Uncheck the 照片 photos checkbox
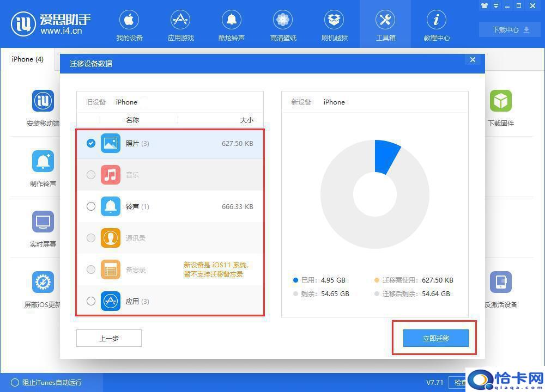545x392 pixels. click(x=90, y=143)
